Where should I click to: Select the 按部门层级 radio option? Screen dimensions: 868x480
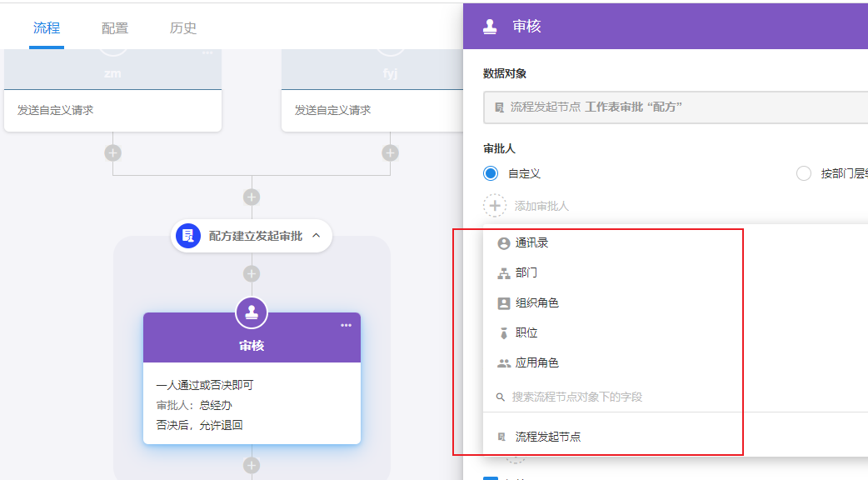coord(804,173)
